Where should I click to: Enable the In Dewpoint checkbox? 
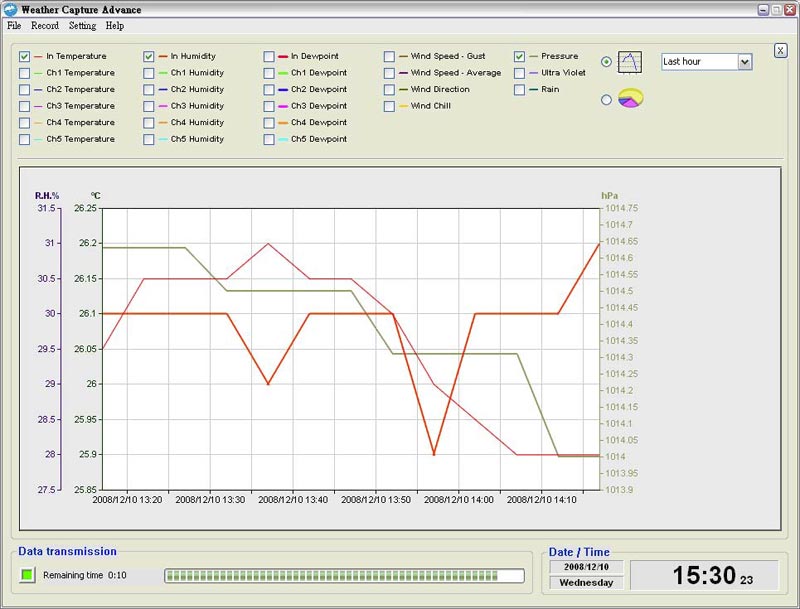pyautogui.click(x=269, y=56)
